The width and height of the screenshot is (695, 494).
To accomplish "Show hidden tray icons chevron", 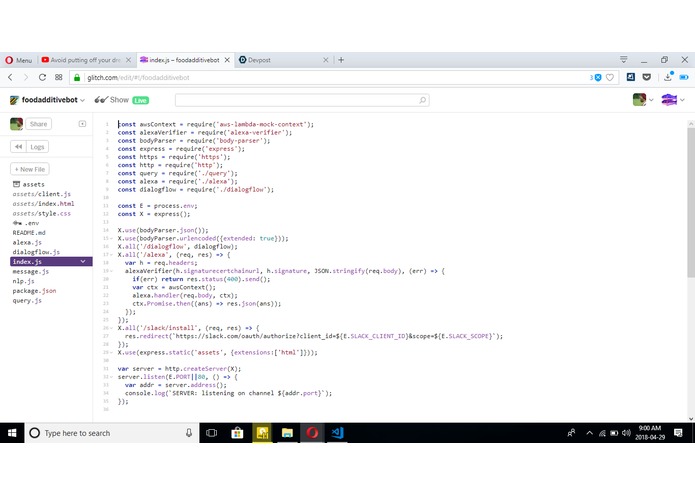I will click(x=590, y=433).
